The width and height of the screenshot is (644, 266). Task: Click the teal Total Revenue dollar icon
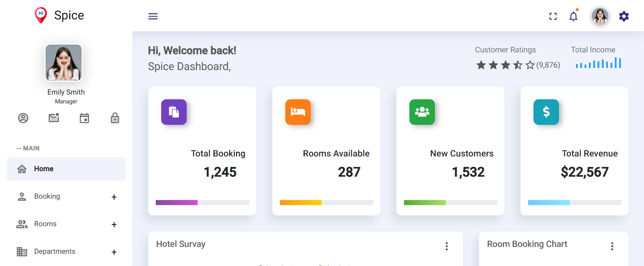[546, 112]
